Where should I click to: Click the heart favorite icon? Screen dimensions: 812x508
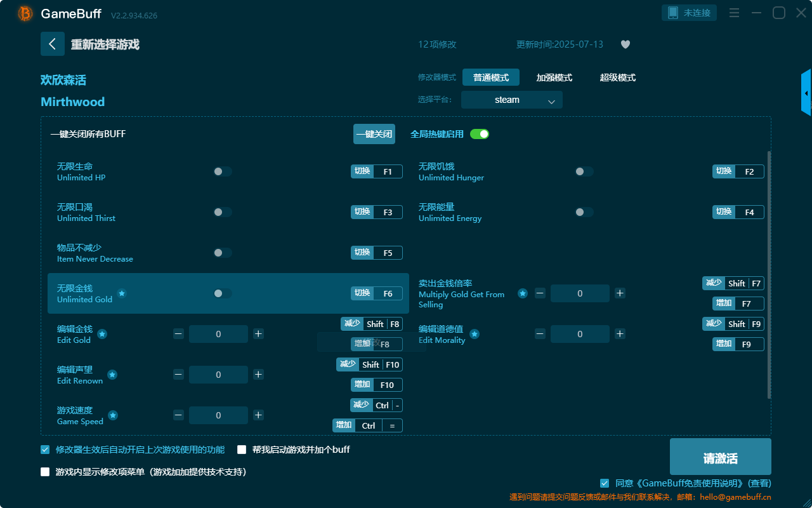[x=625, y=44]
